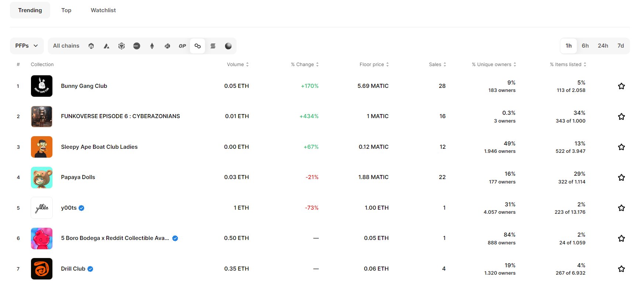This screenshot has width=644, height=285.
Task: Open Bunny Gang Club collection thumbnail
Action: pos(42,86)
